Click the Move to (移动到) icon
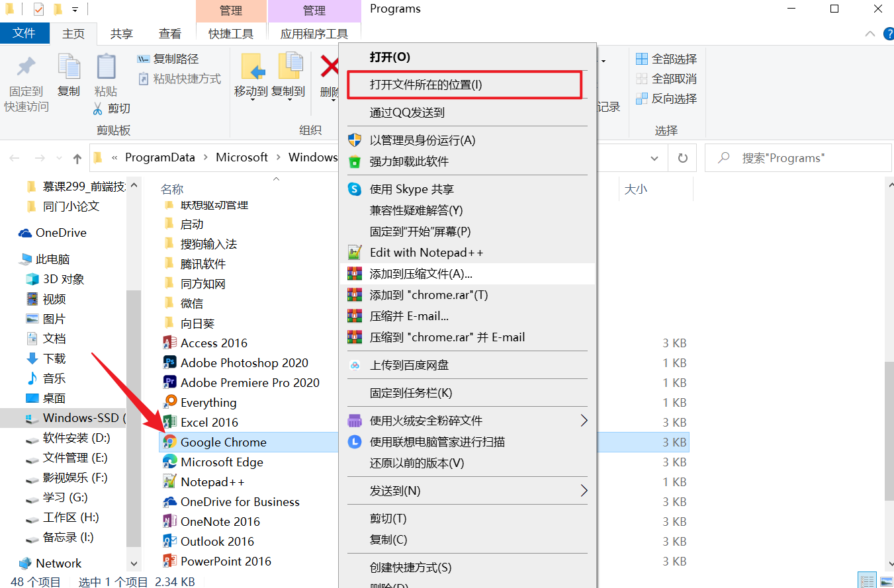Image resolution: width=894 pixels, height=588 pixels. point(252,67)
